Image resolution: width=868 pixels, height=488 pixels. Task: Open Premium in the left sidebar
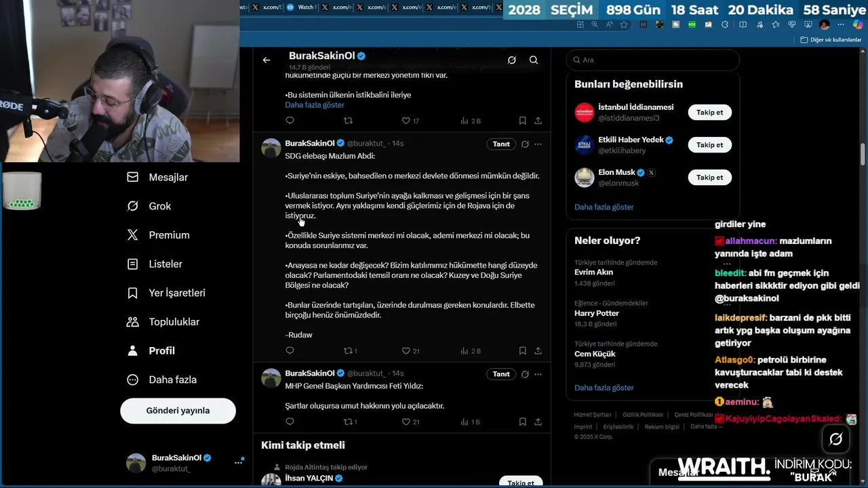click(x=158, y=235)
